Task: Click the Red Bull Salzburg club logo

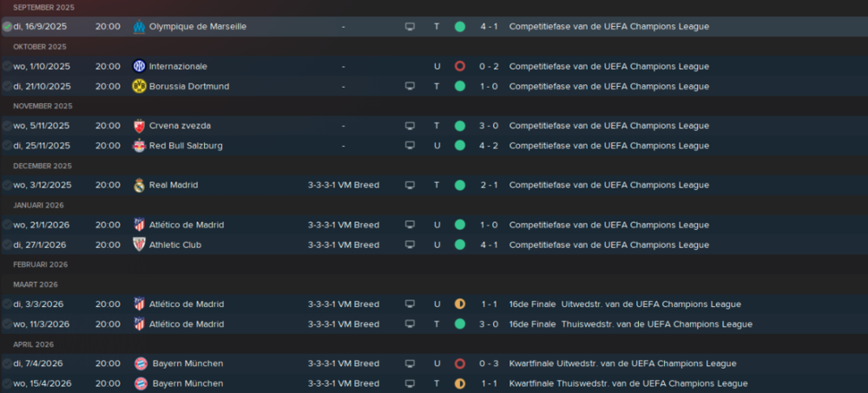Action: 139,146
